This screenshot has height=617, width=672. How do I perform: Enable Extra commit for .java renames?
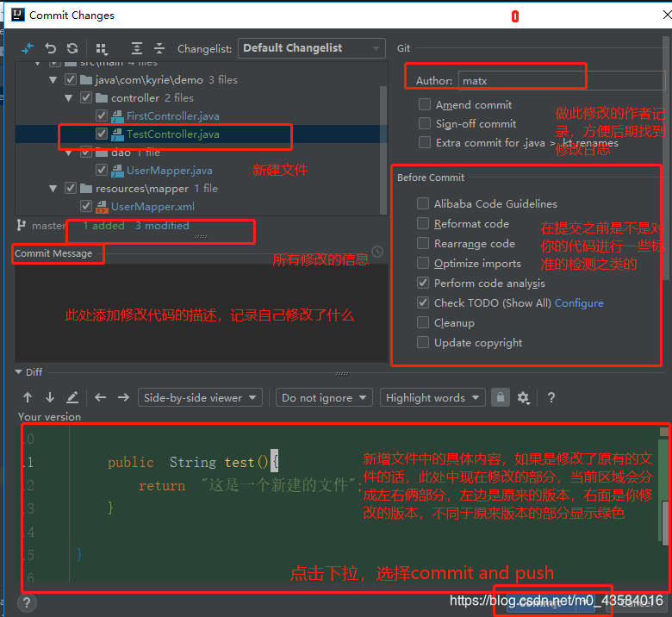[424, 142]
